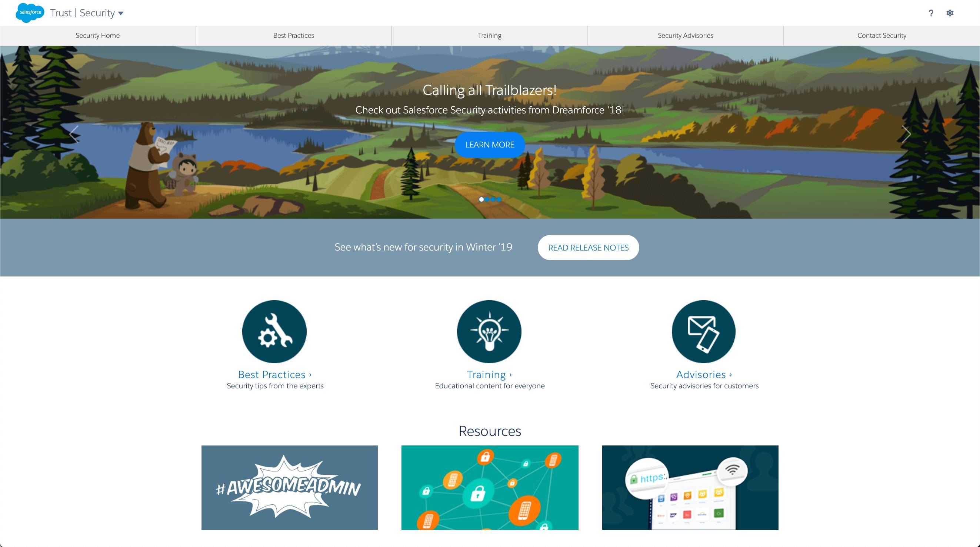
Task: Click the first carousel dot indicator
Action: point(481,199)
